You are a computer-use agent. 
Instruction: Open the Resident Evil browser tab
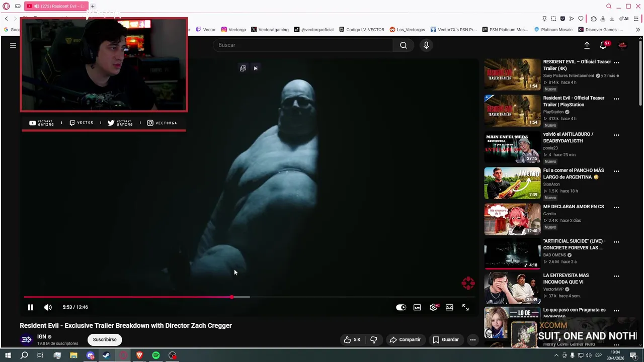[55, 6]
